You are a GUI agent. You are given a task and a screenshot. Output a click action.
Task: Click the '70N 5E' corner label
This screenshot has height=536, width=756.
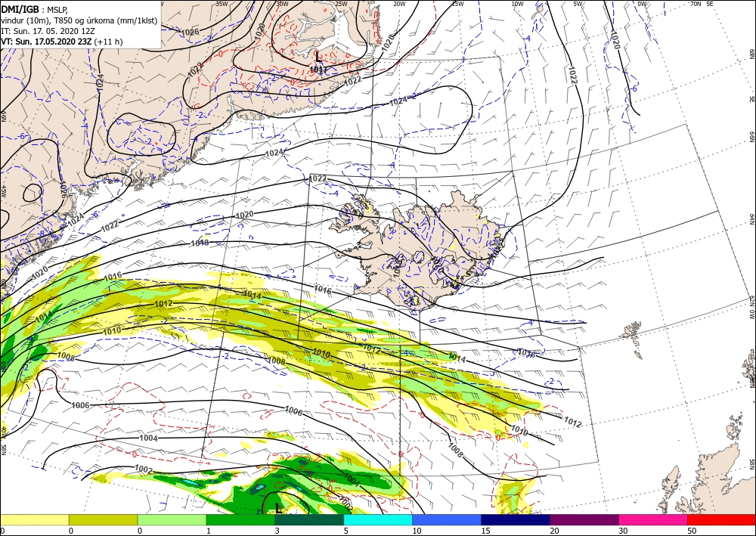[x=702, y=4]
